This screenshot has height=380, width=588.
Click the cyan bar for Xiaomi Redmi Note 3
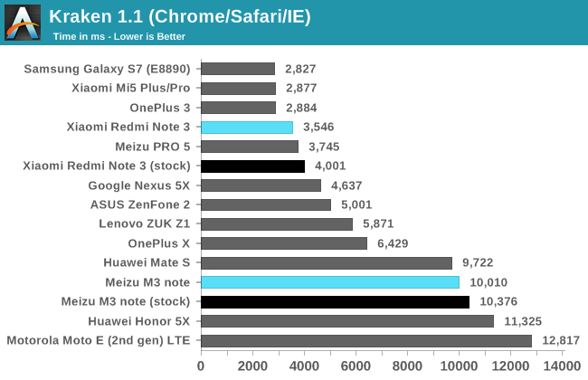point(247,128)
